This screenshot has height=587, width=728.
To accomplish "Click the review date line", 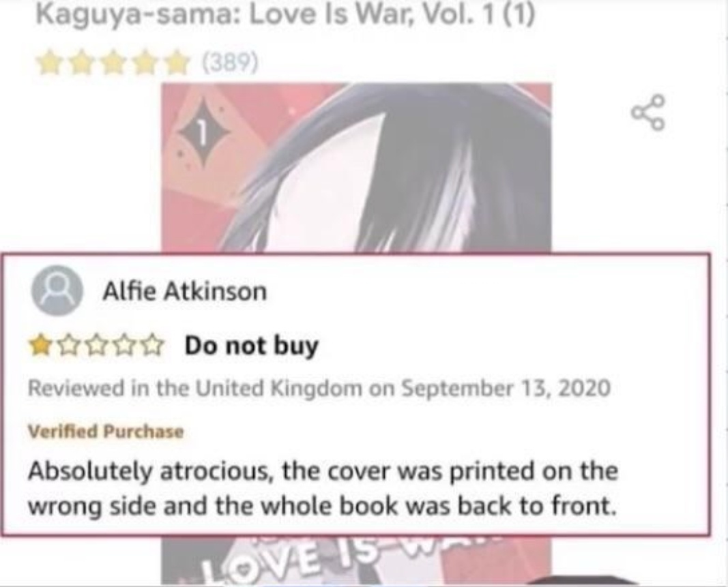I will (319, 389).
